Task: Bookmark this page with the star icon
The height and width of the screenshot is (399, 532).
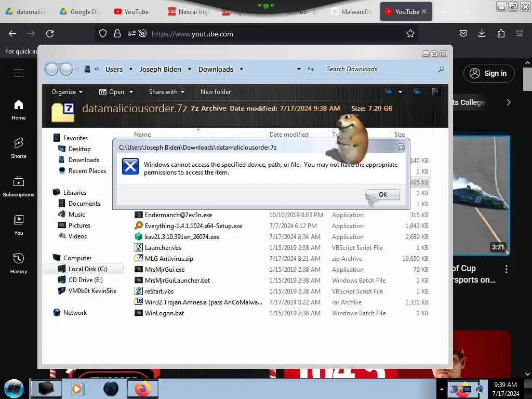Action: 410,33
